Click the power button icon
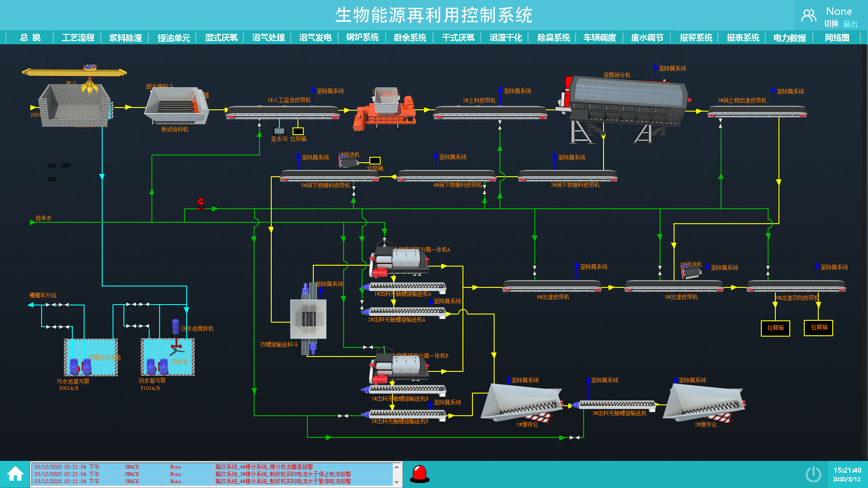This screenshot has height=488, width=868. coord(813,474)
